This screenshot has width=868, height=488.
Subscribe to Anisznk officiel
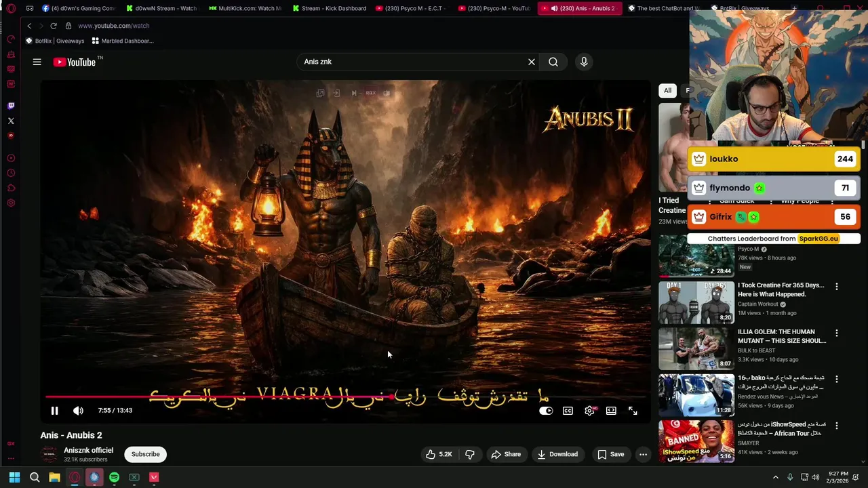coord(145,454)
